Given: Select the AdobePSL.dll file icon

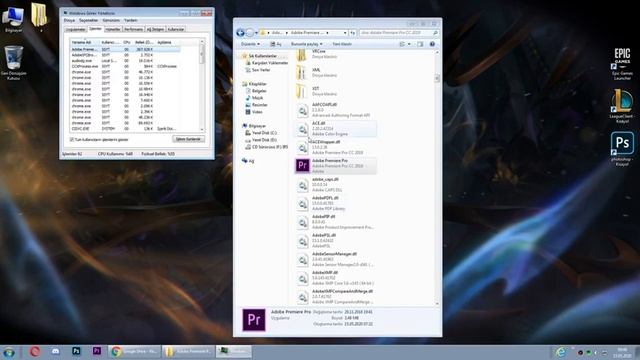Looking at the screenshot, I should click(x=302, y=241).
